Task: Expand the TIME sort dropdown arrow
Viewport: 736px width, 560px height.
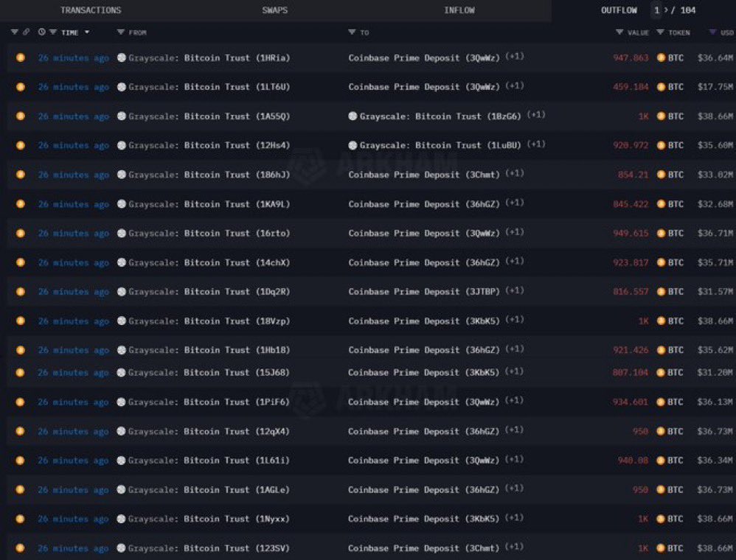Action: click(87, 32)
